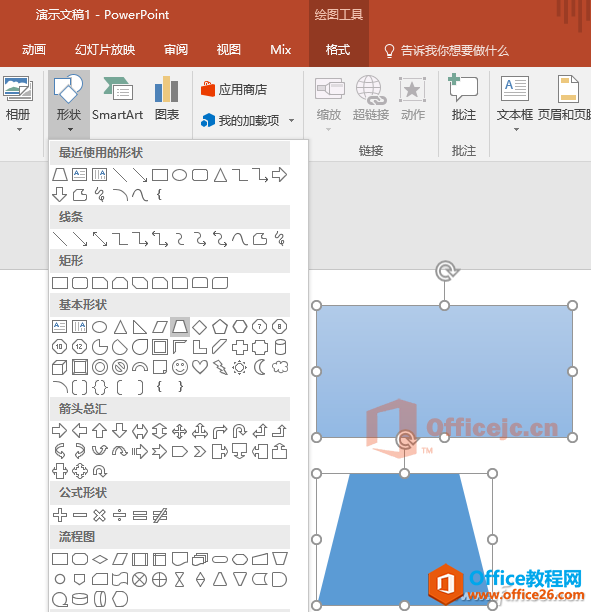Pick the Smiley Face shape
Screen dimensions: 591x612
pyautogui.click(x=180, y=367)
